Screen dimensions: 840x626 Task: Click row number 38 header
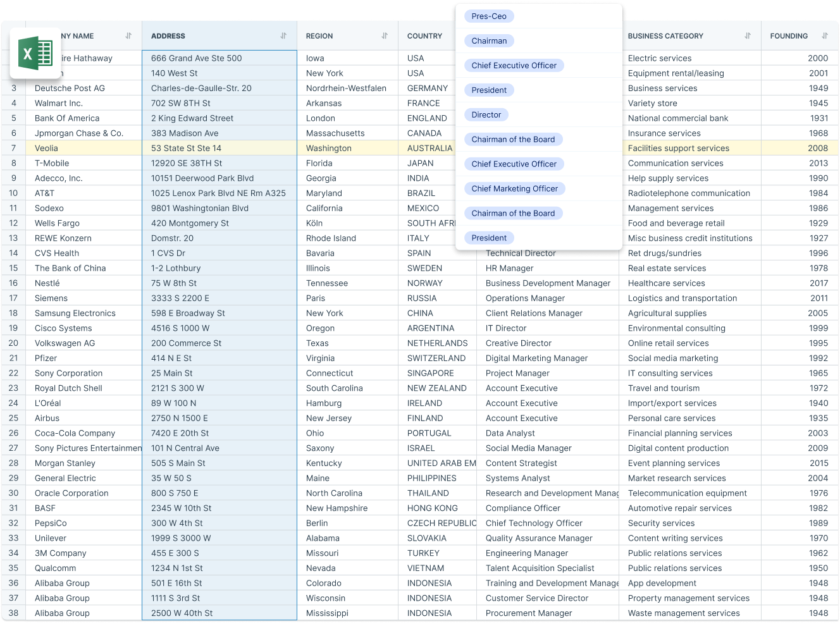(x=13, y=613)
